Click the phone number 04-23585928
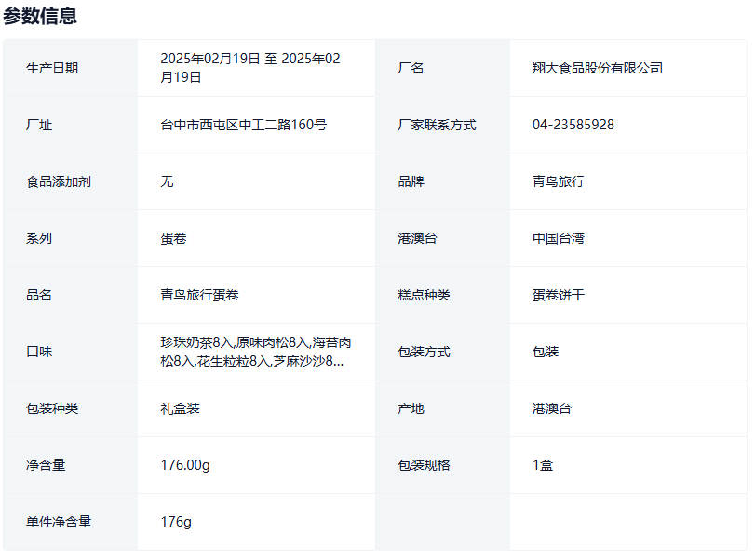Viewport: 755px width, 560px height. pos(573,125)
